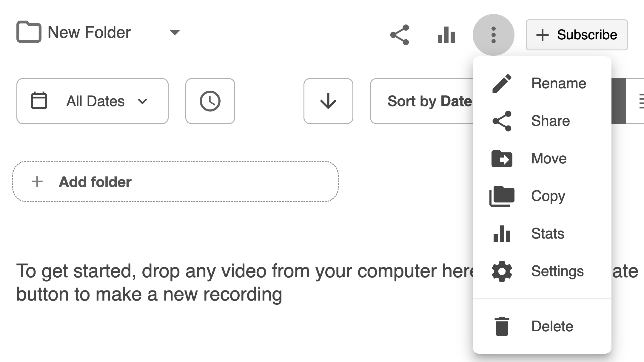Click the gear icon beside Settings
This screenshot has width=644, height=362.
tap(502, 271)
